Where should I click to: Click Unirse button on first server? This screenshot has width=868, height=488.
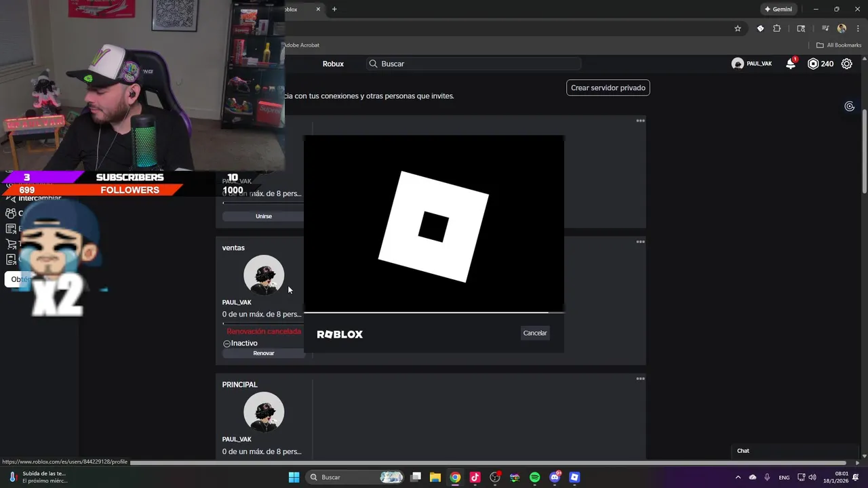pos(264,216)
